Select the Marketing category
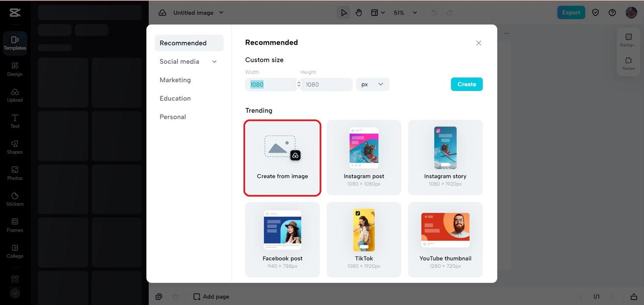Image resolution: width=644 pixels, height=305 pixels. pos(175,80)
